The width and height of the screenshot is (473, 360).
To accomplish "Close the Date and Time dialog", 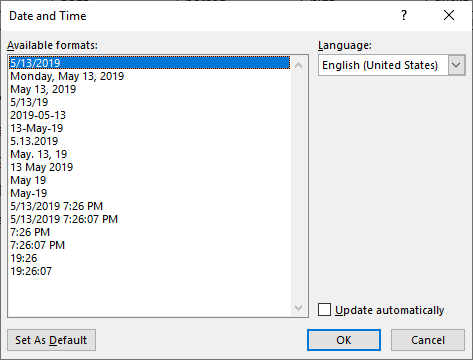I will pos(449,15).
